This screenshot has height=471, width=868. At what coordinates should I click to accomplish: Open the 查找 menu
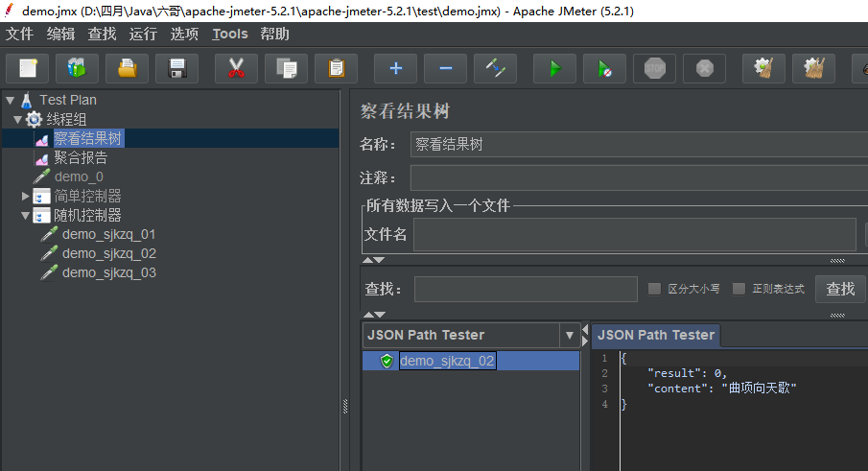click(x=102, y=35)
